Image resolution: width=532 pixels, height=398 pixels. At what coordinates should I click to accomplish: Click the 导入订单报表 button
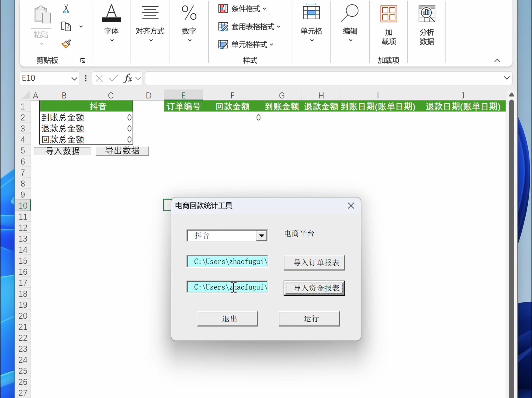point(314,263)
